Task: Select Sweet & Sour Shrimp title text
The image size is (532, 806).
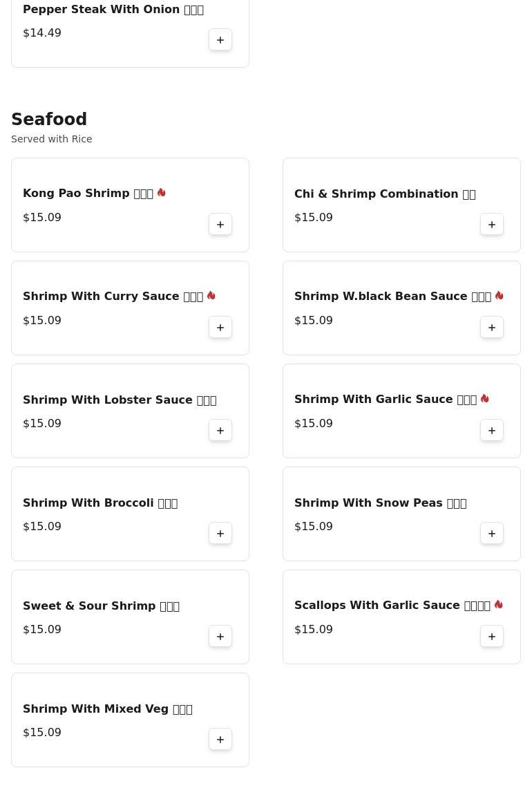Action: pyautogui.click(x=101, y=606)
